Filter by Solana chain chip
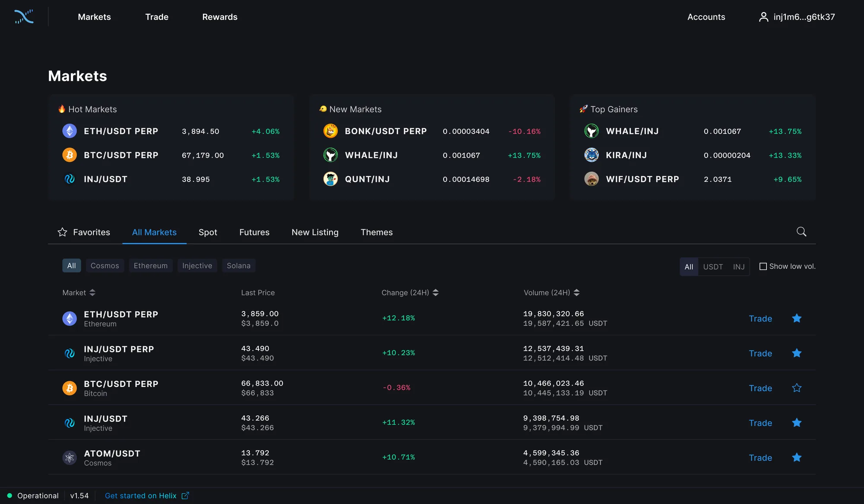The width and height of the screenshot is (864, 504). click(238, 266)
